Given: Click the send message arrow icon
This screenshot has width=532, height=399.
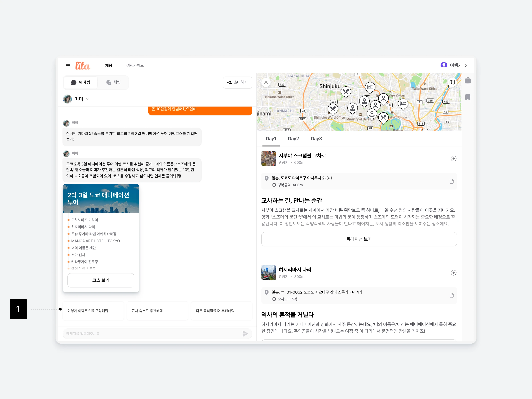Looking at the screenshot, I should 245,334.
